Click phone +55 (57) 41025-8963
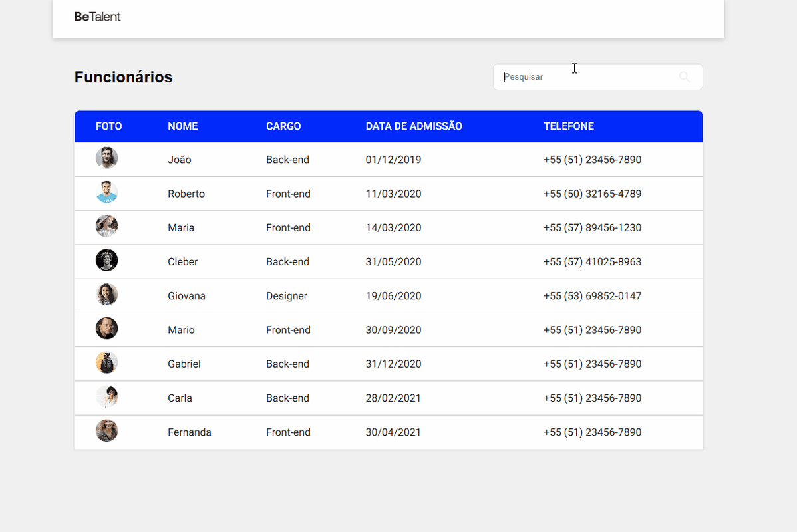 click(x=592, y=262)
